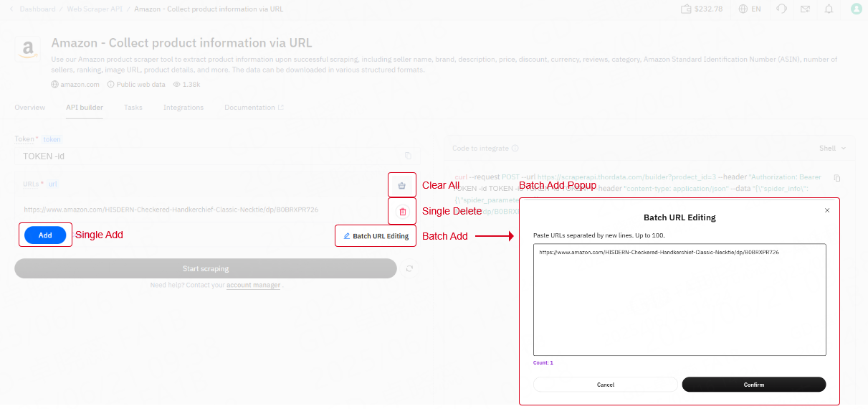Copy the curl code snippet

click(836, 178)
